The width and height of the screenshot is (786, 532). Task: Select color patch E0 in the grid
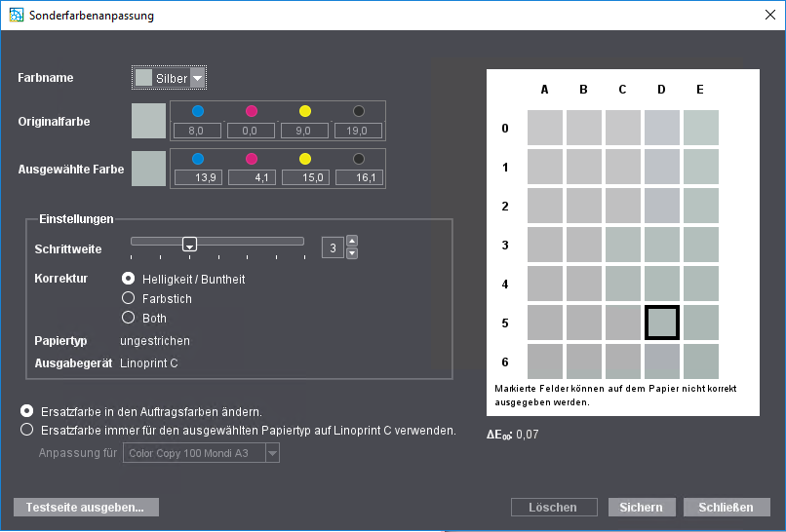click(x=701, y=128)
